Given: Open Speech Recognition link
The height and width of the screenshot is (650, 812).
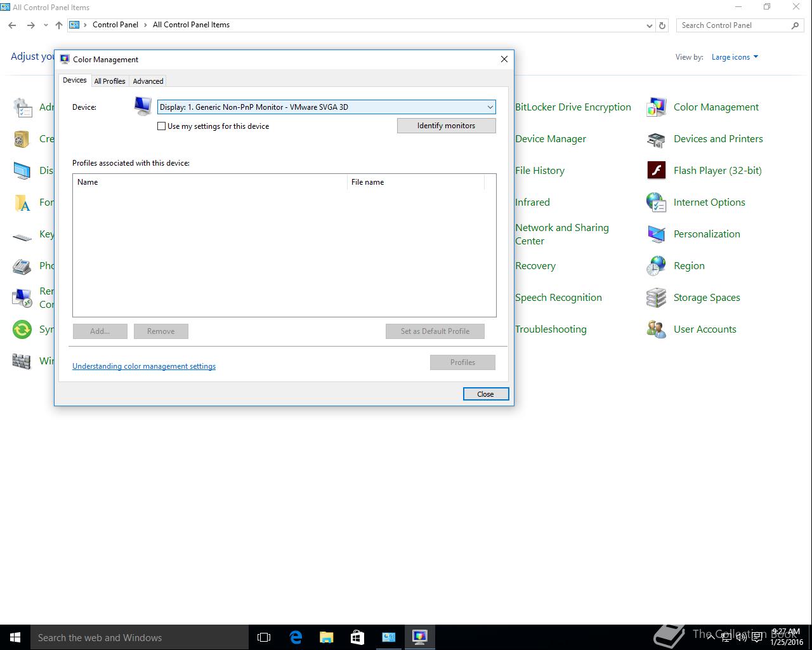Looking at the screenshot, I should pyautogui.click(x=558, y=297).
